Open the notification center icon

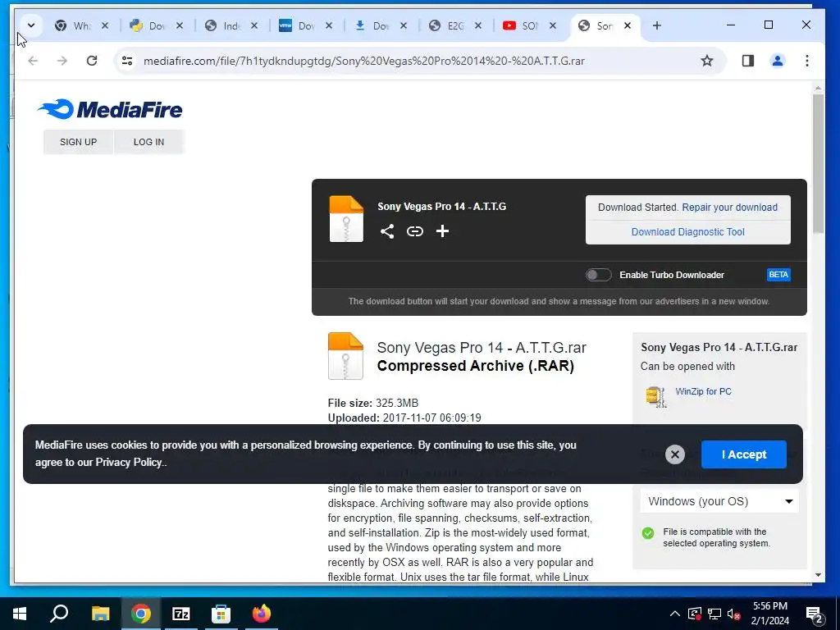click(x=815, y=615)
